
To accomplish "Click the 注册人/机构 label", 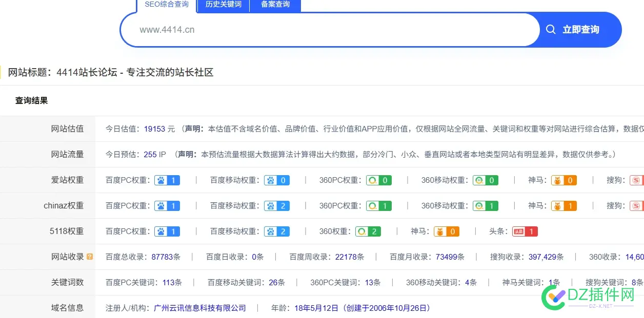I will pyautogui.click(x=128, y=308).
